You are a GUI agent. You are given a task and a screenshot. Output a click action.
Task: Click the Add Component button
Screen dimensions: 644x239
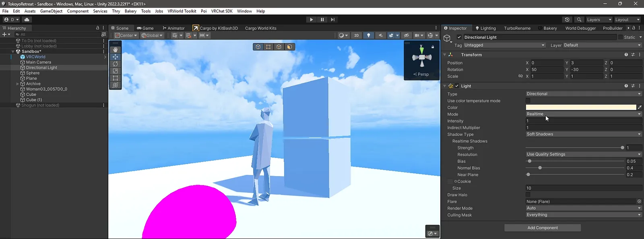click(x=543, y=228)
